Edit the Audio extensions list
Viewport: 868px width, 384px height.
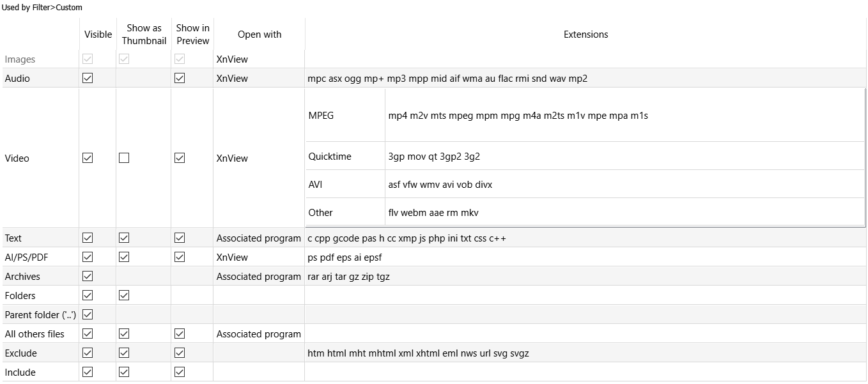[x=585, y=78]
